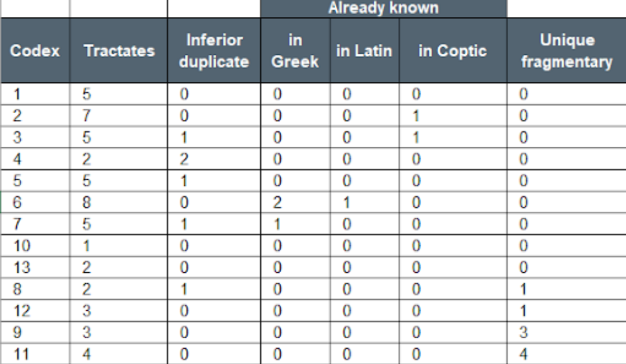
Task: Click the Tractates cell showing 8
Action: coord(119,203)
